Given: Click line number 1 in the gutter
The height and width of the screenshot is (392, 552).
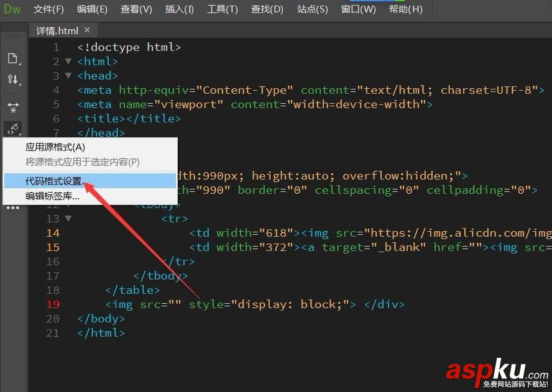Looking at the screenshot, I should [x=56, y=47].
